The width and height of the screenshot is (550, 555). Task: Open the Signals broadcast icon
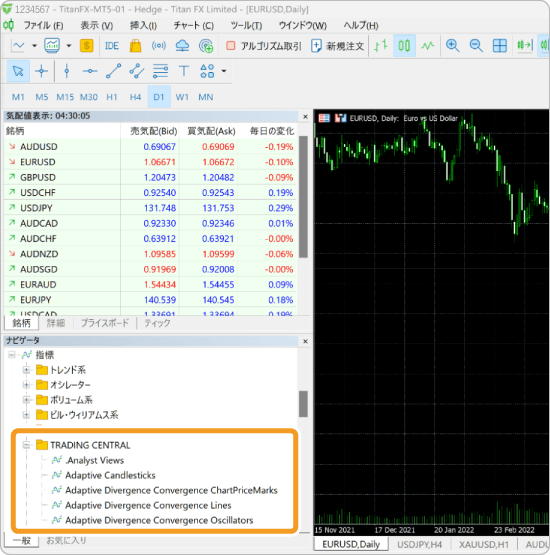pos(159,46)
